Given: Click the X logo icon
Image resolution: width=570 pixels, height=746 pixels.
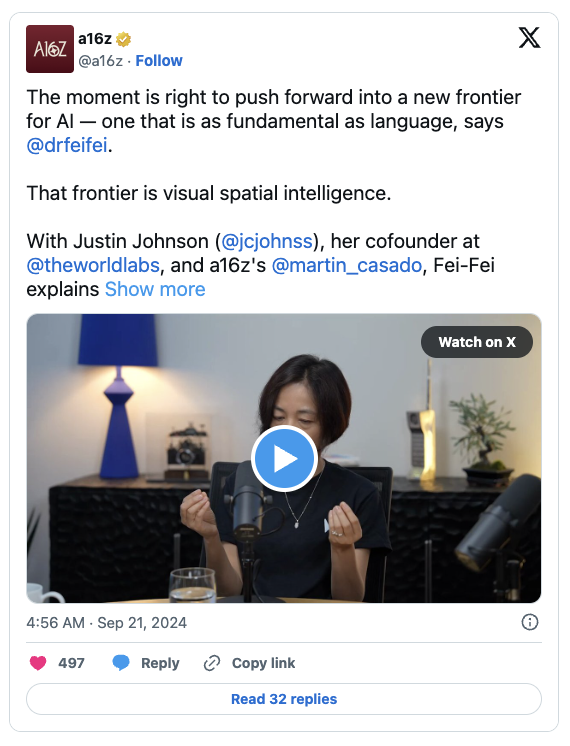Looking at the screenshot, I should click(529, 38).
